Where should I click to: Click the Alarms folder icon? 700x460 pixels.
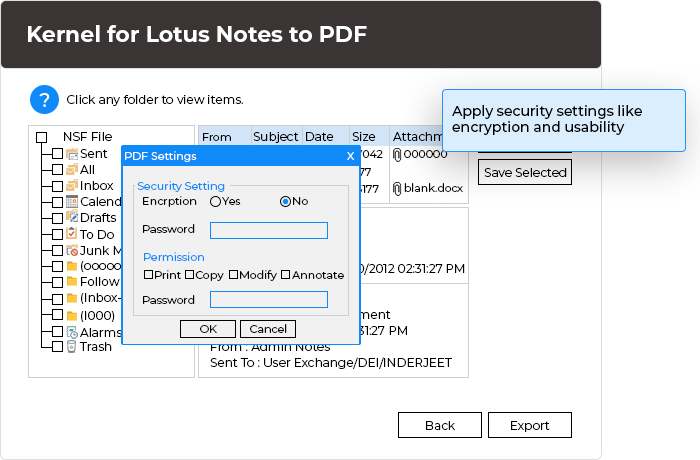click(72, 332)
